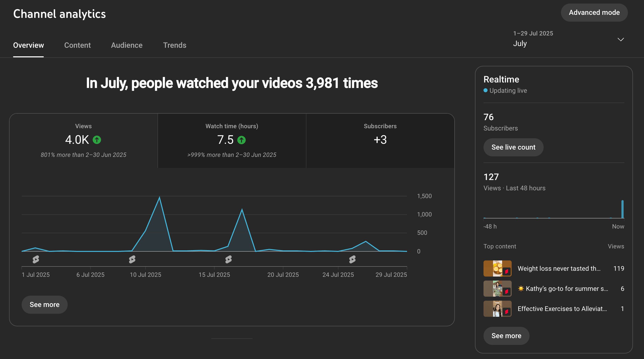
Task: Click See live count button
Action: (x=513, y=147)
